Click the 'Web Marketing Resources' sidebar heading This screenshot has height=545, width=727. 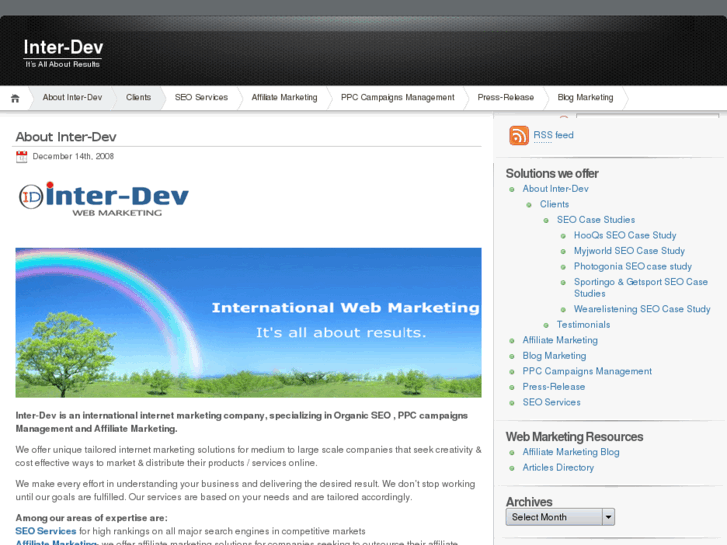coord(574,437)
